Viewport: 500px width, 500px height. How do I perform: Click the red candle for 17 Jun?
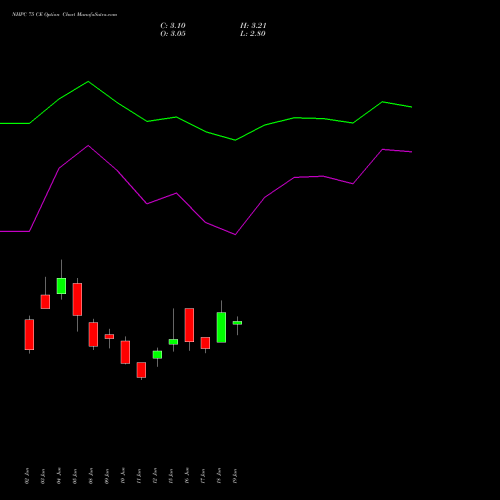pos(205,343)
